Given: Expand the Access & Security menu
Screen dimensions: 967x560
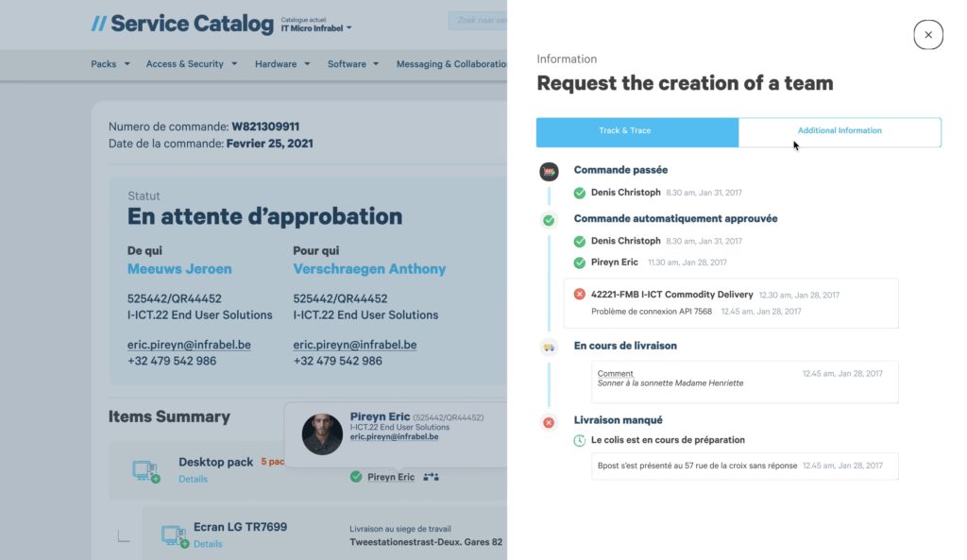Looking at the screenshot, I should tap(192, 64).
